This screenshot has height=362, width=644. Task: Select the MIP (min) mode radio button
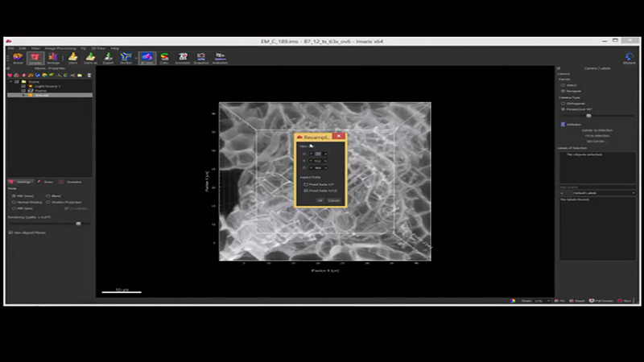click(x=14, y=208)
